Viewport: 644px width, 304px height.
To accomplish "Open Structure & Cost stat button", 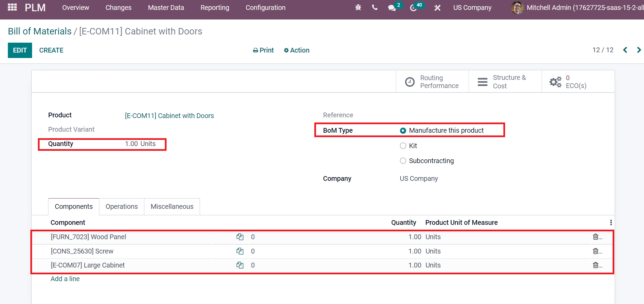I will point(505,82).
